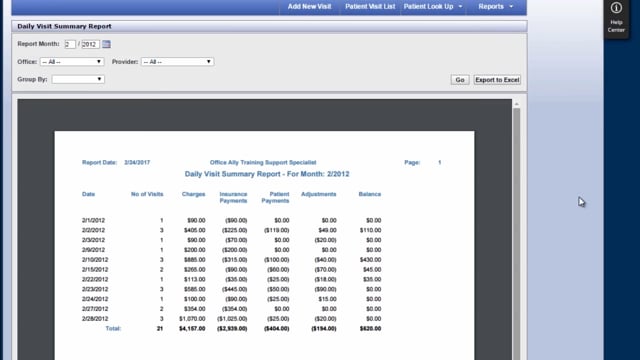Viewport: 640px width, 360px height.
Task: Click the Export to Excel button
Action: point(497,80)
